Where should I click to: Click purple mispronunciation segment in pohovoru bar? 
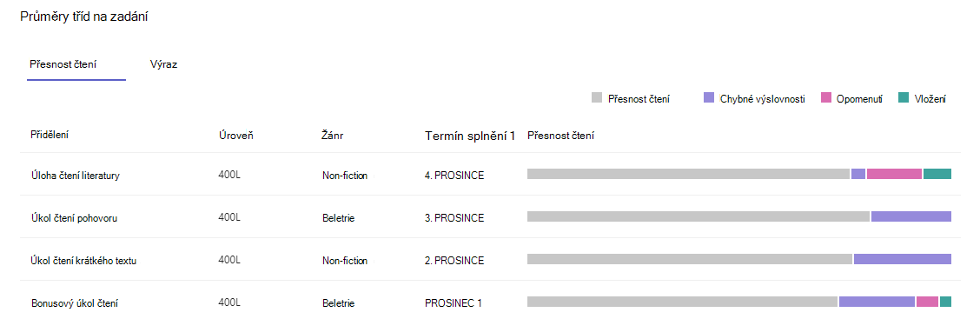[x=911, y=216]
